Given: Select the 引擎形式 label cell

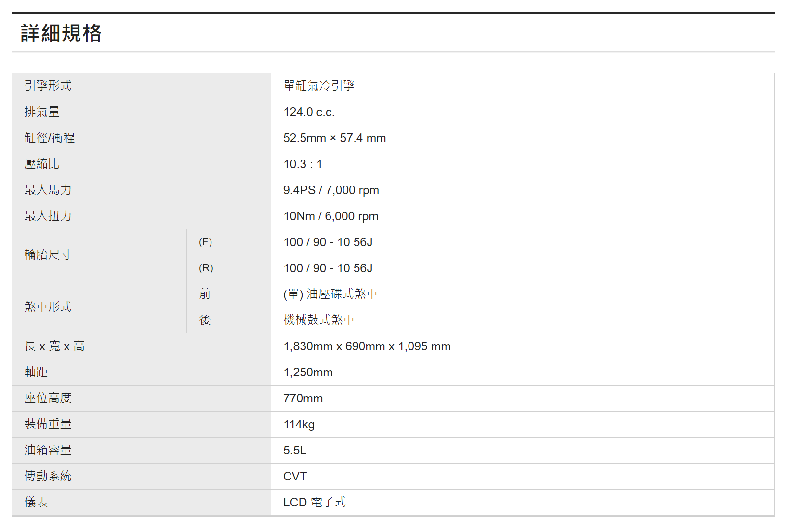Looking at the screenshot, I should point(48,86).
